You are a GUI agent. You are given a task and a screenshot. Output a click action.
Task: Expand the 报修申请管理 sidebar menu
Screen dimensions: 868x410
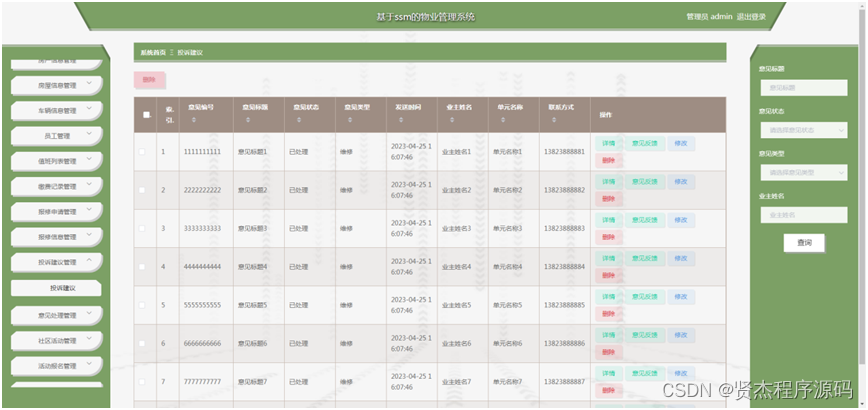point(57,211)
